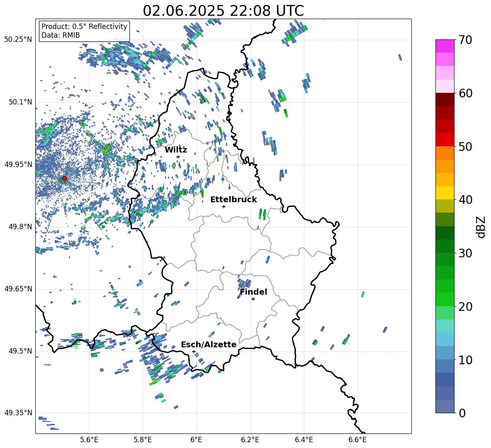This screenshot has width=491, height=448.
Task: Pick the dark maroon swatch below 60 dBZ
Action: [x=445, y=99]
